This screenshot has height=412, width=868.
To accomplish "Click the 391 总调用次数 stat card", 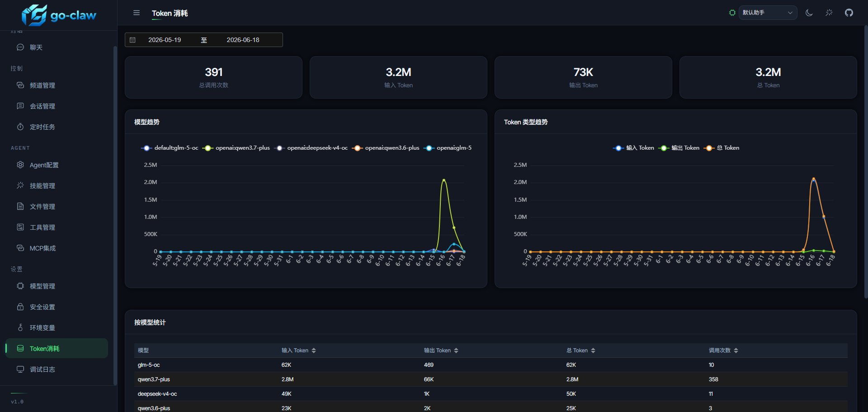I will pos(213,77).
